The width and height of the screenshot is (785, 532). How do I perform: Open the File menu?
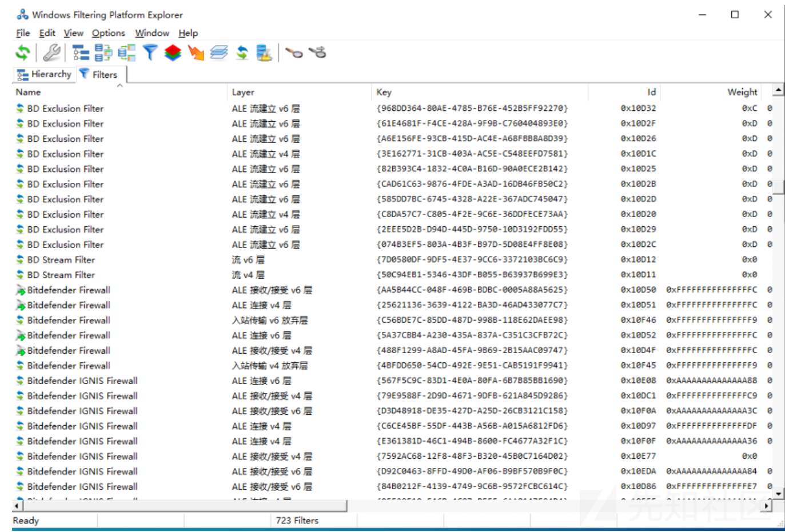pyautogui.click(x=23, y=33)
